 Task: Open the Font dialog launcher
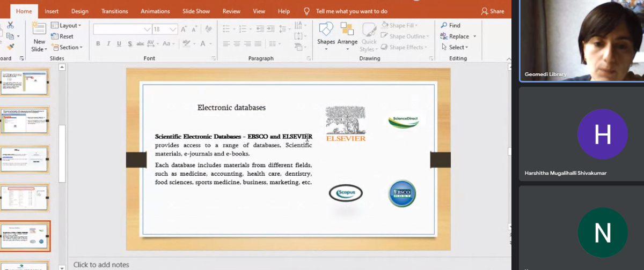(x=213, y=58)
